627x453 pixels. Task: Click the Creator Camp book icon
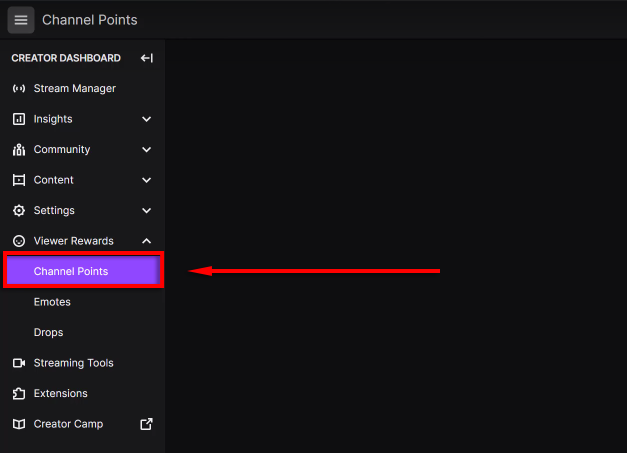click(x=18, y=424)
